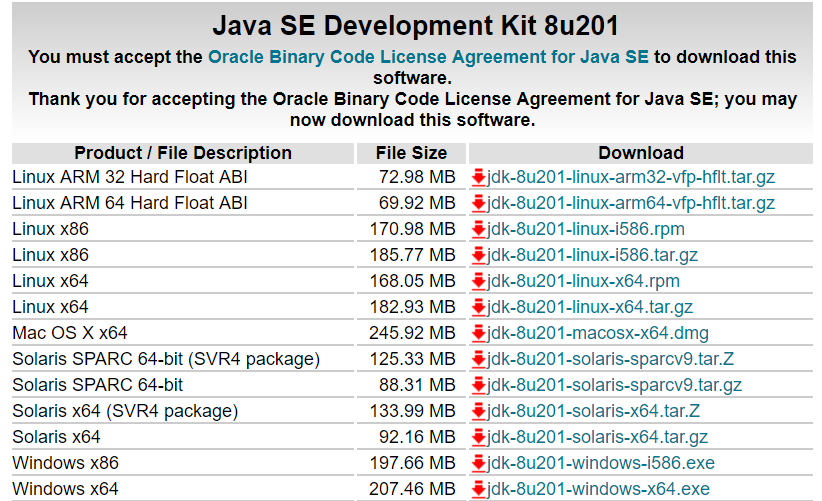
Task: Download jdk-8u201-solaris-x64.tar.Z file link
Action: click(x=593, y=411)
